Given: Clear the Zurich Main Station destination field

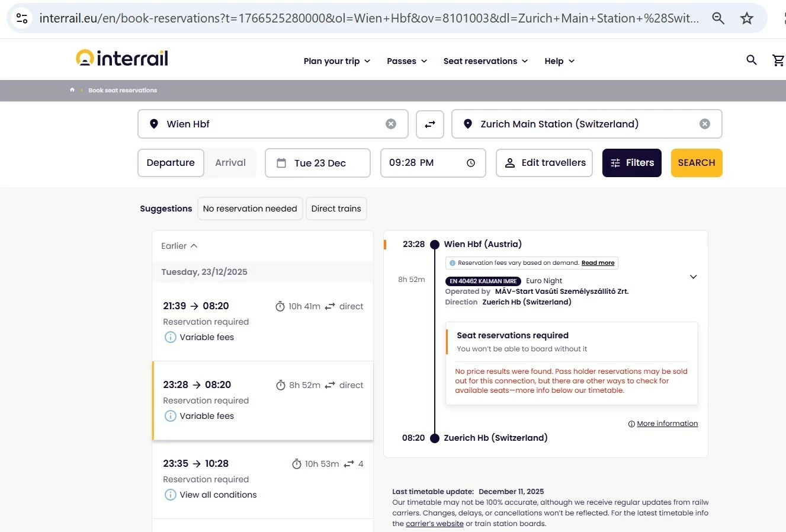Looking at the screenshot, I should point(705,124).
